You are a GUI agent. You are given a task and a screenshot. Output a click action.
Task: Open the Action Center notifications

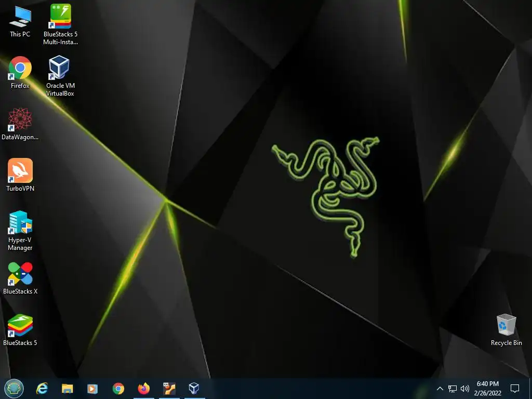pyautogui.click(x=515, y=389)
